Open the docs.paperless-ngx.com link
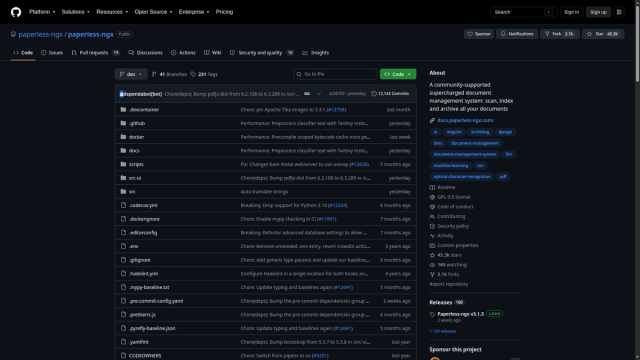This screenshot has width=640, height=360. [x=465, y=120]
